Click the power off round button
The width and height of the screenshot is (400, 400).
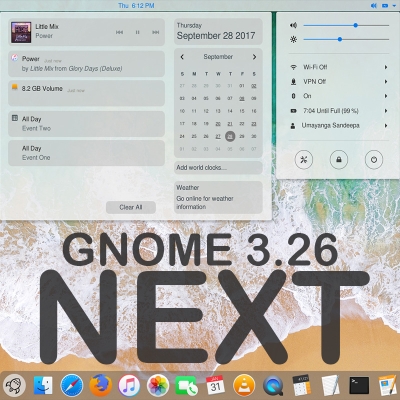point(374,159)
